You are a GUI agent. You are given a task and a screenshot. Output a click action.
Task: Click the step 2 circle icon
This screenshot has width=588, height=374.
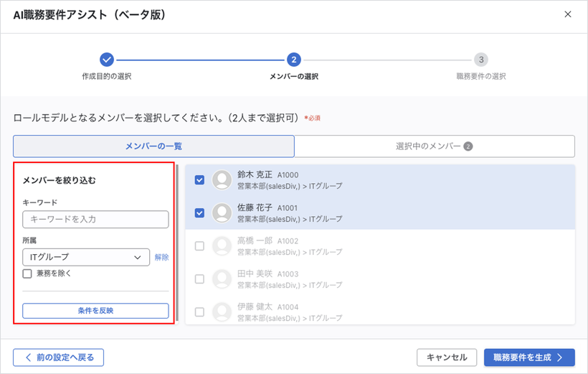pyautogui.click(x=294, y=60)
